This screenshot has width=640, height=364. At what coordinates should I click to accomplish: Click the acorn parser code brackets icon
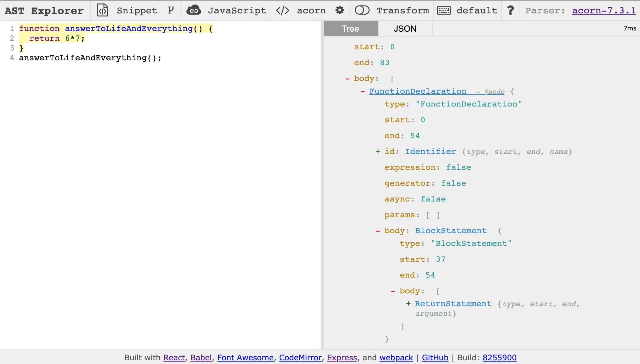[283, 10]
